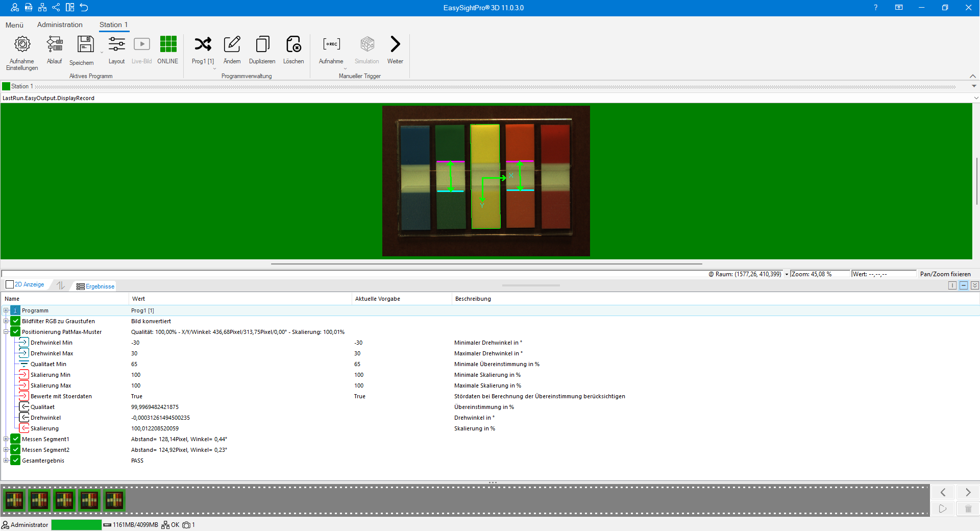Expand the Gesamtergebnis tree row
The image size is (980, 531).
tap(6, 461)
